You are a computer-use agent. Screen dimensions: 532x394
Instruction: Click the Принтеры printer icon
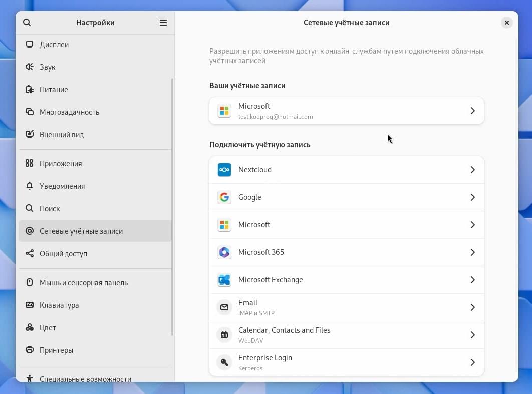click(30, 350)
